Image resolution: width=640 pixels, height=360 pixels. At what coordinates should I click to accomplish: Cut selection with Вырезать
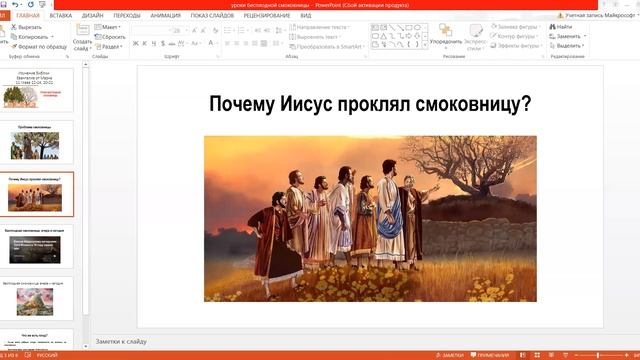[27, 27]
